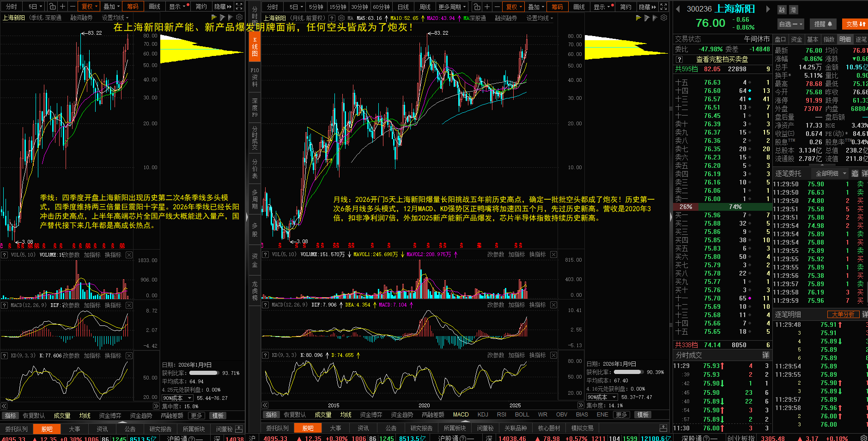Open 设置均线 dropdown in right chart

pyautogui.click(x=540, y=18)
